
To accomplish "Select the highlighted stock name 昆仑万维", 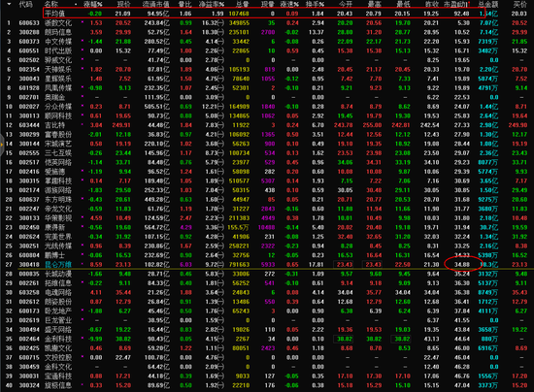I will tap(58, 265).
